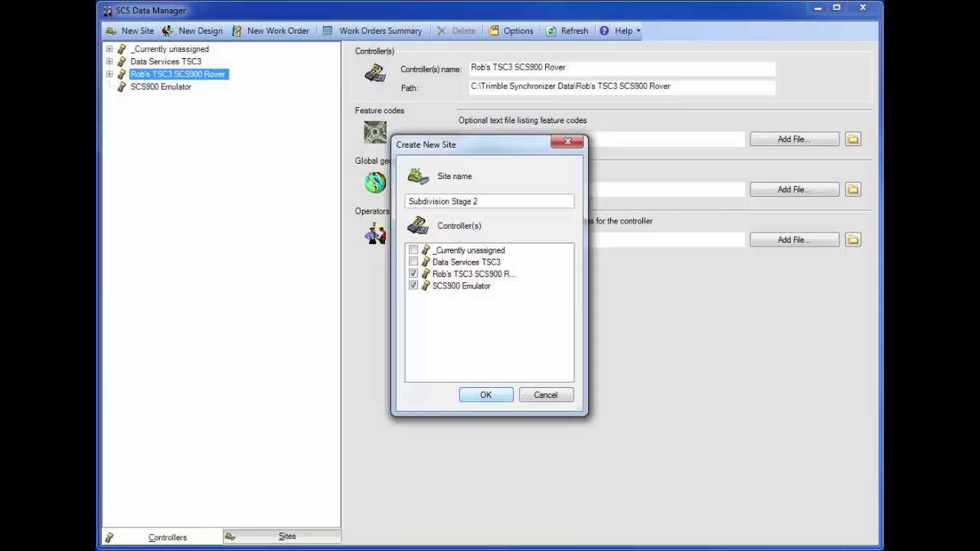
Task: Uncheck Rob's TSC3 SCS900 R... checkbox
Action: pos(413,273)
